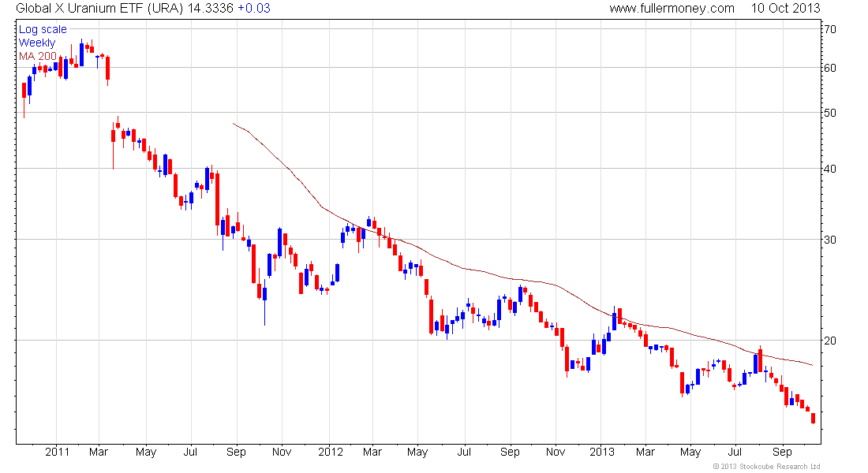Click the date '10 Oct 2013'
Screen dimensions: 868x473
tap(785, 9)
